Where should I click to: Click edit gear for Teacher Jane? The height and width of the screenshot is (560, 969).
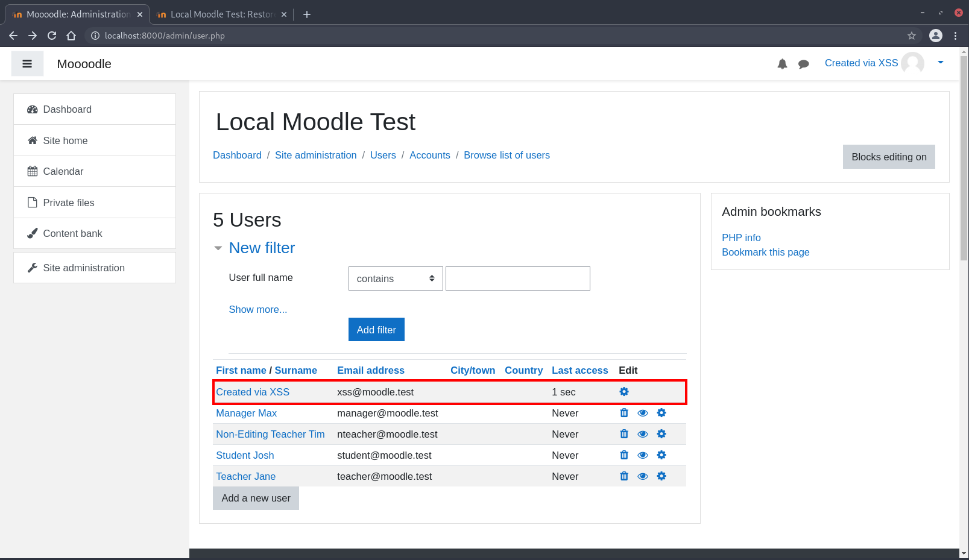[x=661, y=476]
